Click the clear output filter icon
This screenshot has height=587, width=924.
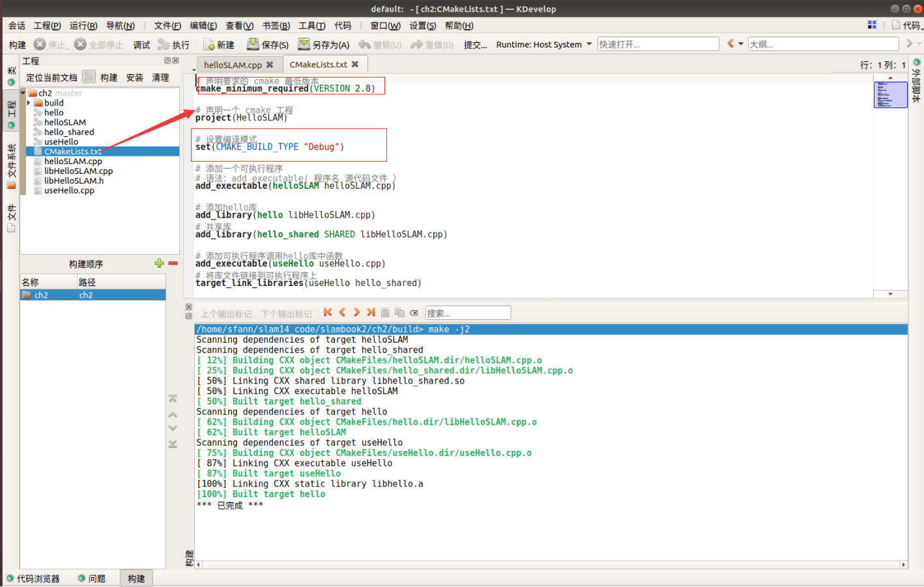click(414, 313)
